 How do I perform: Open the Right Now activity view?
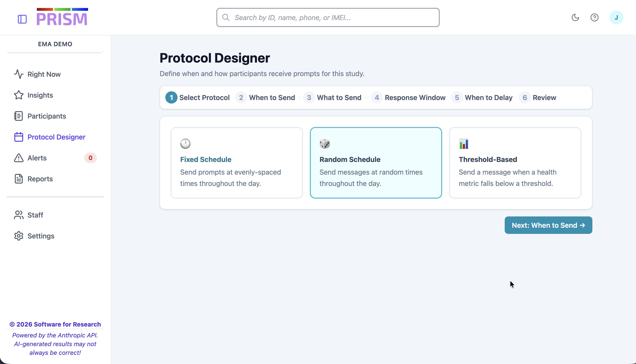(x=44, y=74)
